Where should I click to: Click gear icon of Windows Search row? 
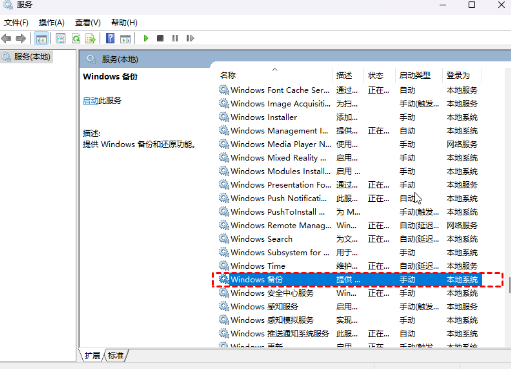click(x=224, y=239)
